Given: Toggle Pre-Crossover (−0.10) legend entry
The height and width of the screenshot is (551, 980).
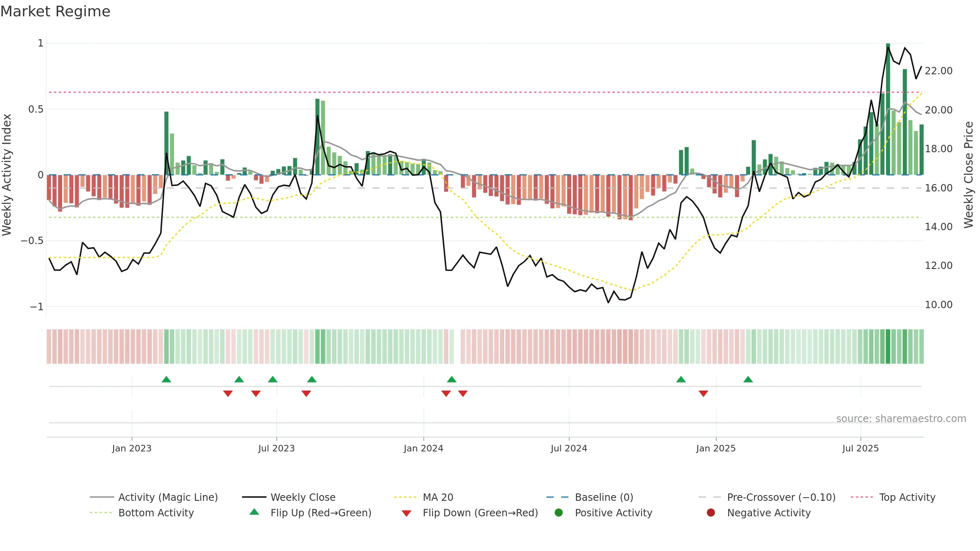Looking at the screenshot, I should pos(767,497).
